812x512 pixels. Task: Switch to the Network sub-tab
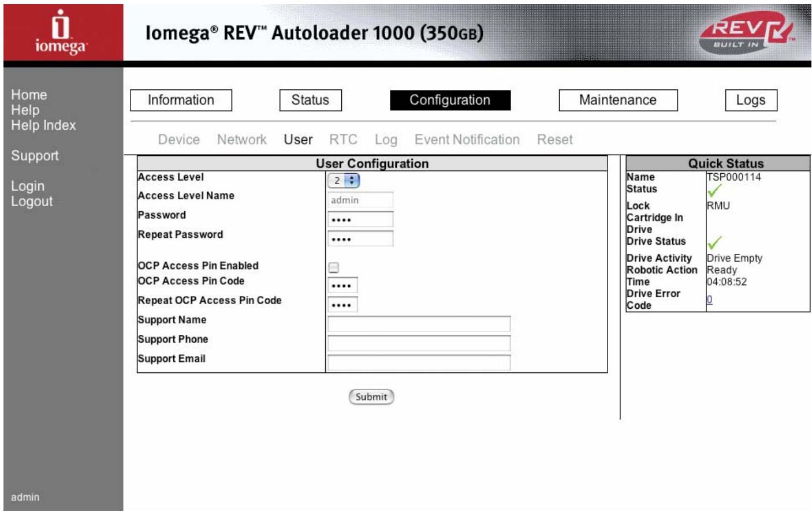pos(242,140)
